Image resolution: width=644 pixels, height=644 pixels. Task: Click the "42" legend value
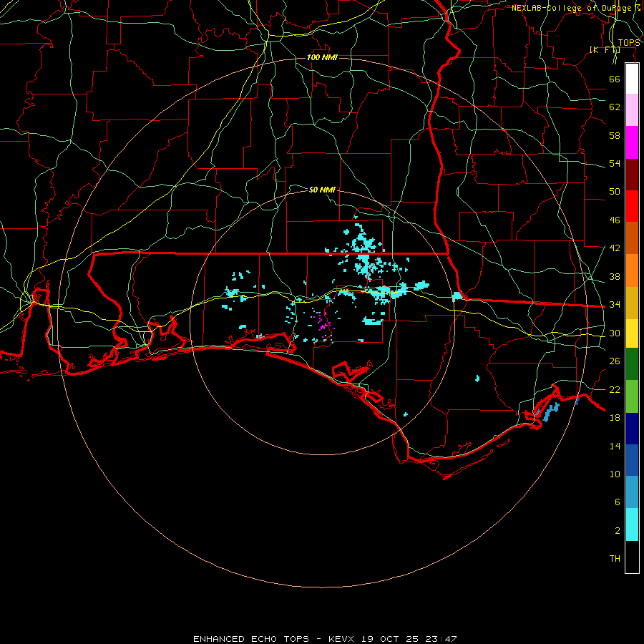pyautogui.click(x=615, y=248)
